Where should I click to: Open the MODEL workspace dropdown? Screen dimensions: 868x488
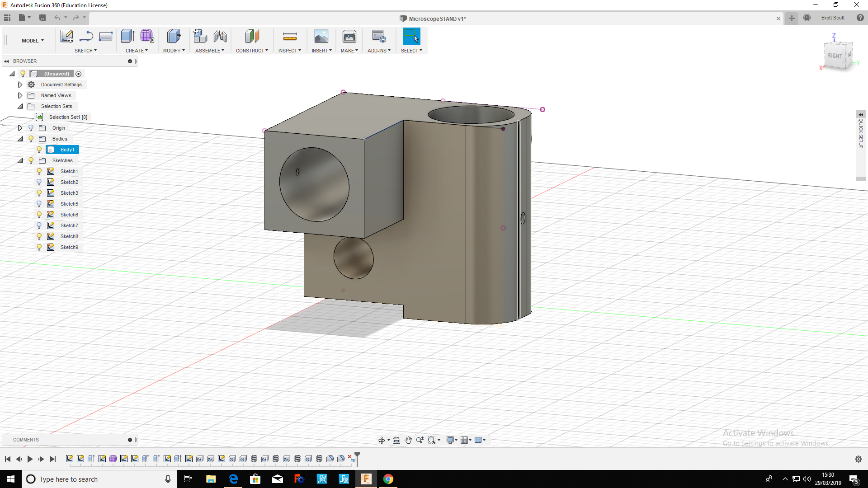[x=33, y=41]
